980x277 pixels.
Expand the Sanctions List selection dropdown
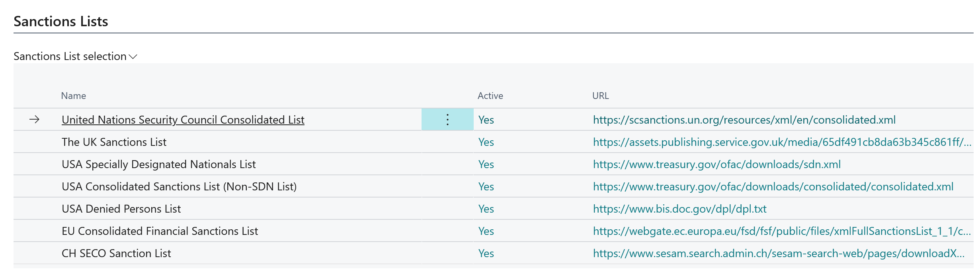coord(75,56)
